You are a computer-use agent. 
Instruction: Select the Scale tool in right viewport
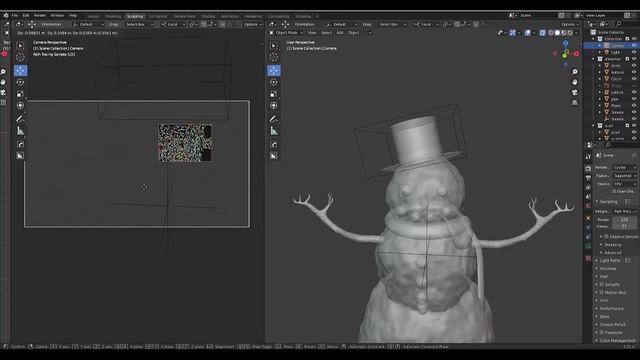pos(274,94)
